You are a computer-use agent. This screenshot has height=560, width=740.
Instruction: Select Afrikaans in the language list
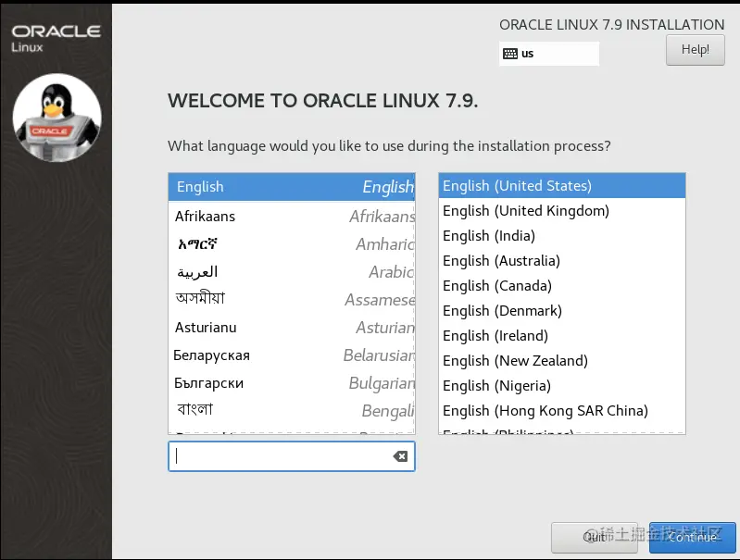pos(292,216)
